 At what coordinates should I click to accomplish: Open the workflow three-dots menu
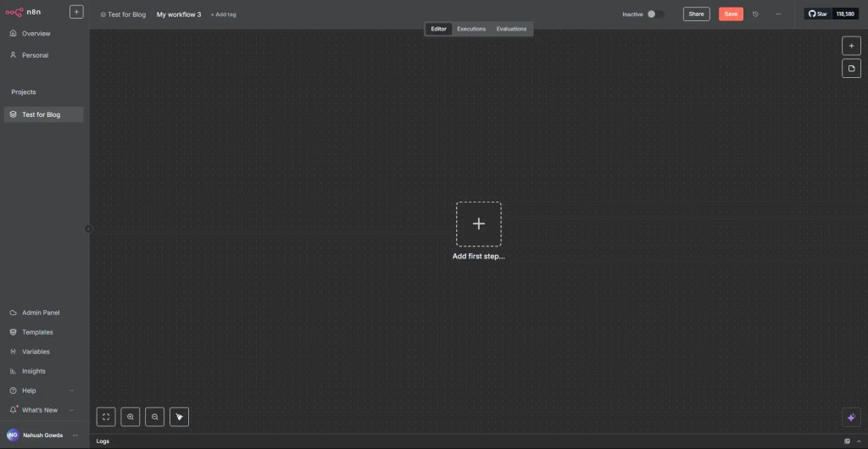point(778,14)
